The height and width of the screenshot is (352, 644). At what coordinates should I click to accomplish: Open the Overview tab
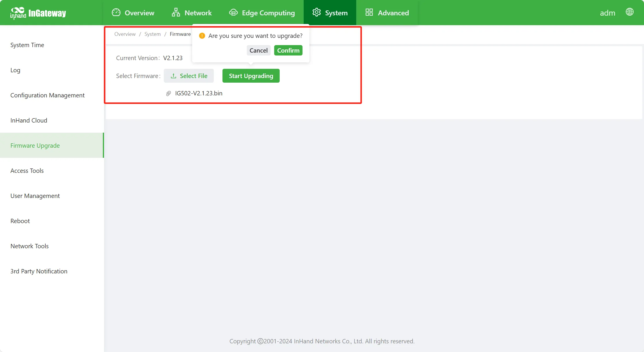[x=133, y=13]
